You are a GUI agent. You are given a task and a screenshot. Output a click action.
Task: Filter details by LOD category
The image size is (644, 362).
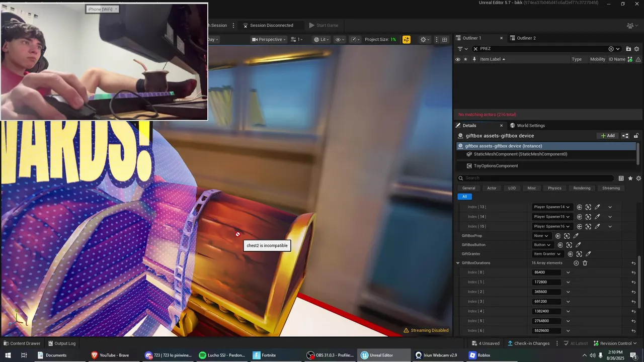pos(512,188)
